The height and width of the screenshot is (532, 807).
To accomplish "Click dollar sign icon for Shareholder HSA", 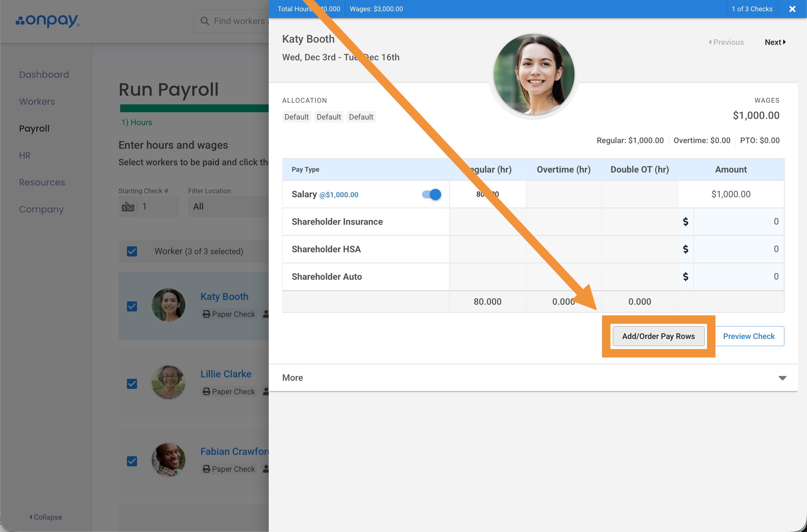I will tap(685, 249).
